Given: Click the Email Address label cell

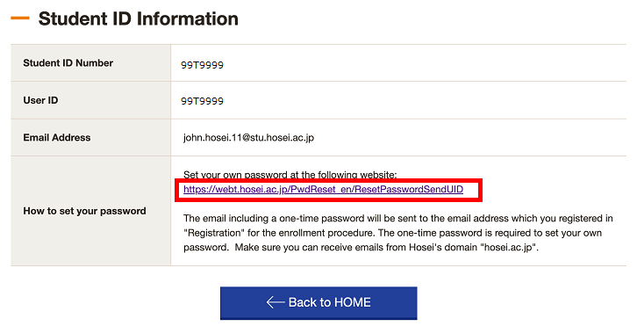Looking at the screenshot, I should point(90,138).
